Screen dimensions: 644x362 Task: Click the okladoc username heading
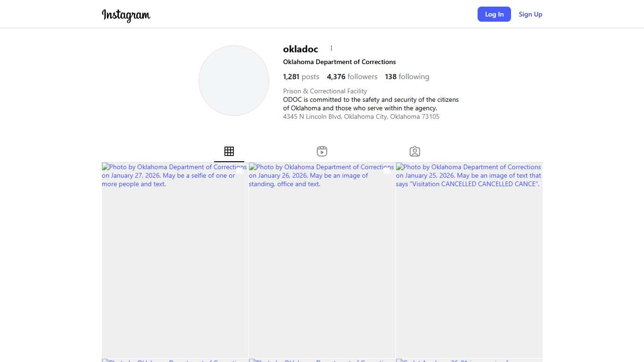pos(300,49)
